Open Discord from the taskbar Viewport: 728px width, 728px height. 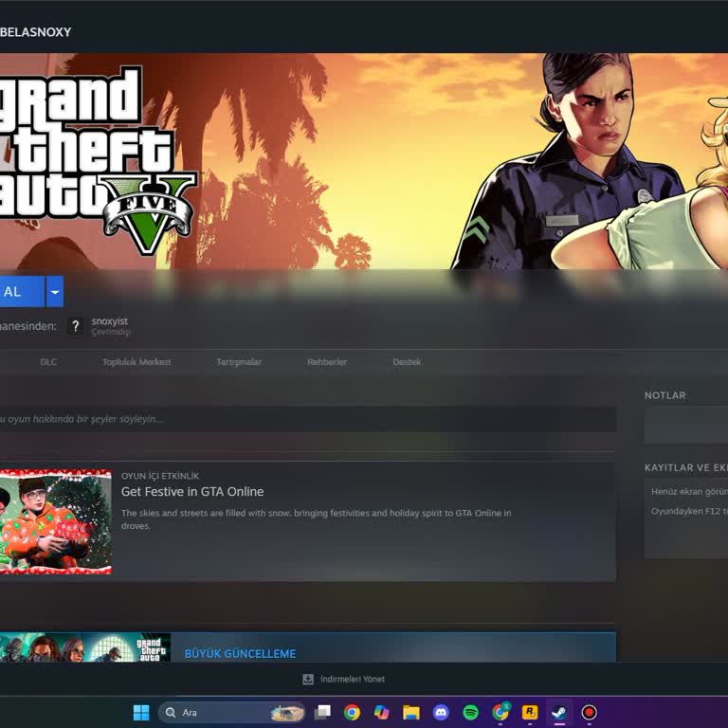[x=441, y=712]
